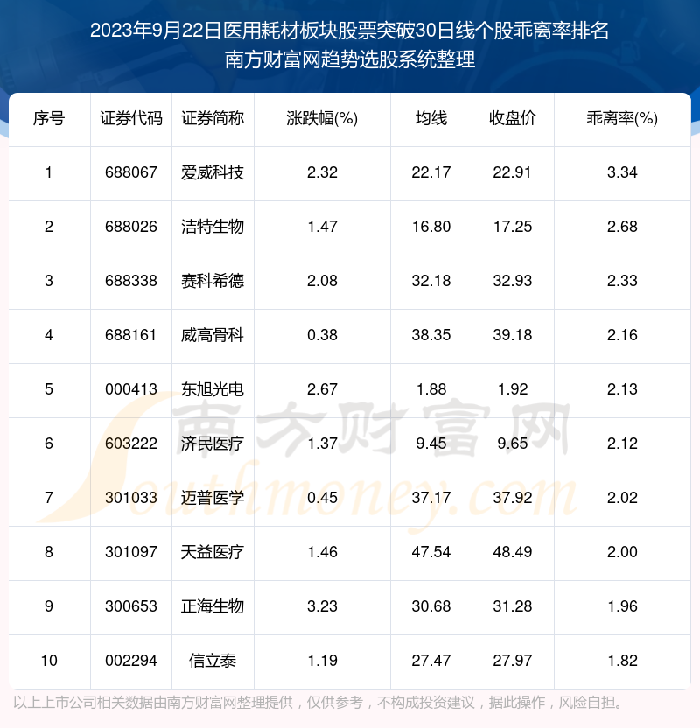Select stock name 天益医疗

tap(213, 552)
